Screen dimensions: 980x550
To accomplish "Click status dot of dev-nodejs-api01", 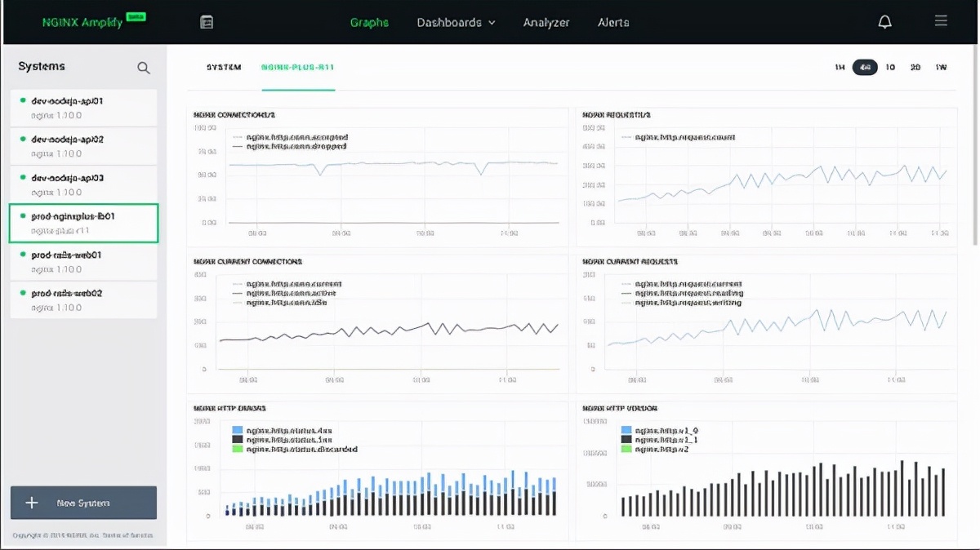I will 23,101.
